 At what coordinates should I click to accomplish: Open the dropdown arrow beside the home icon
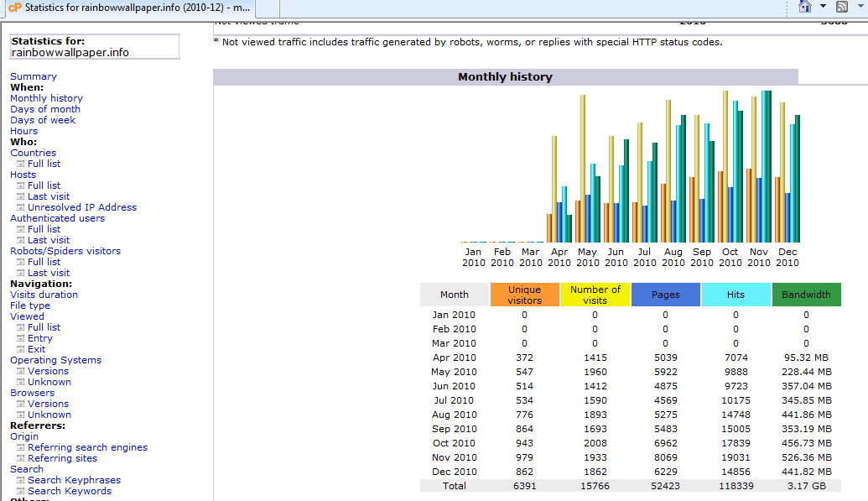pyautogui.click(x=823, y=6)
